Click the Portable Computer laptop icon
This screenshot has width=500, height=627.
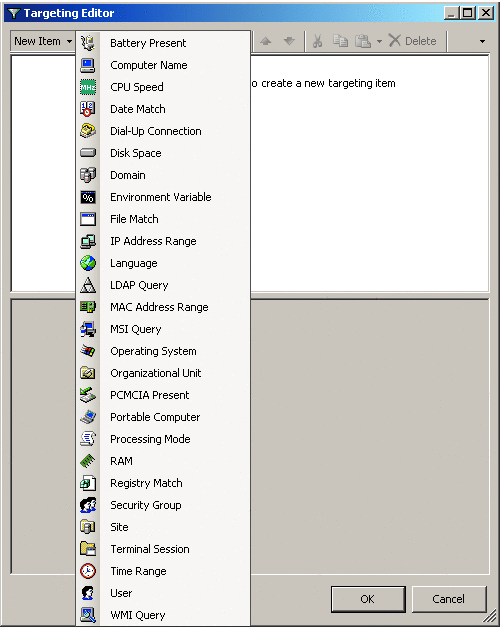[x=88, y=417]
